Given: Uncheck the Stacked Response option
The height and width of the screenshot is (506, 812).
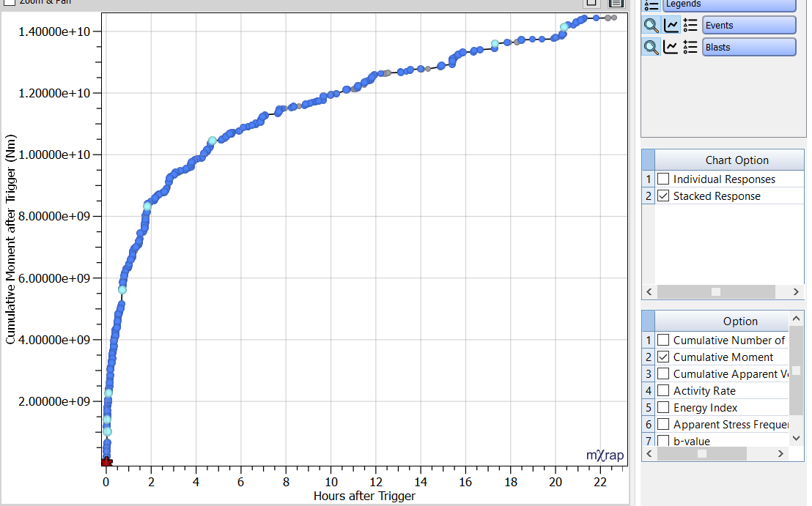Looking at the screenshot, I should click(663, 196).
